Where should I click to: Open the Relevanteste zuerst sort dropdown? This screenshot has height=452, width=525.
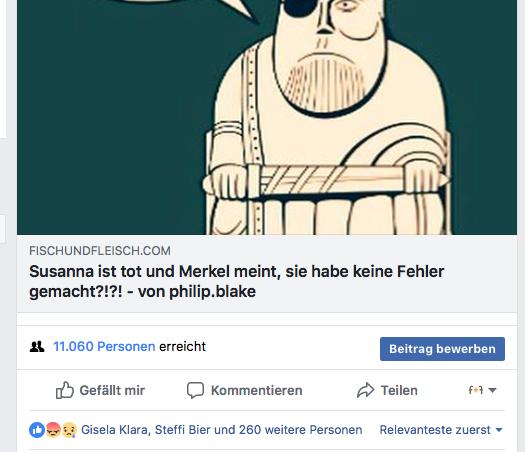441,430
